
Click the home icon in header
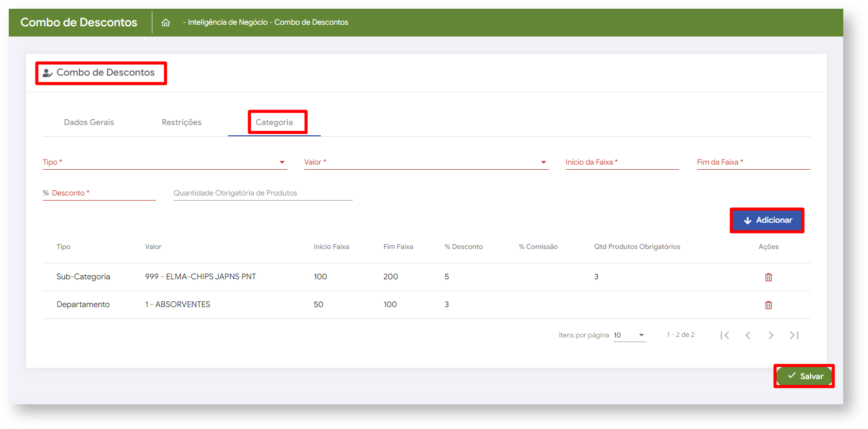point(166,23)
